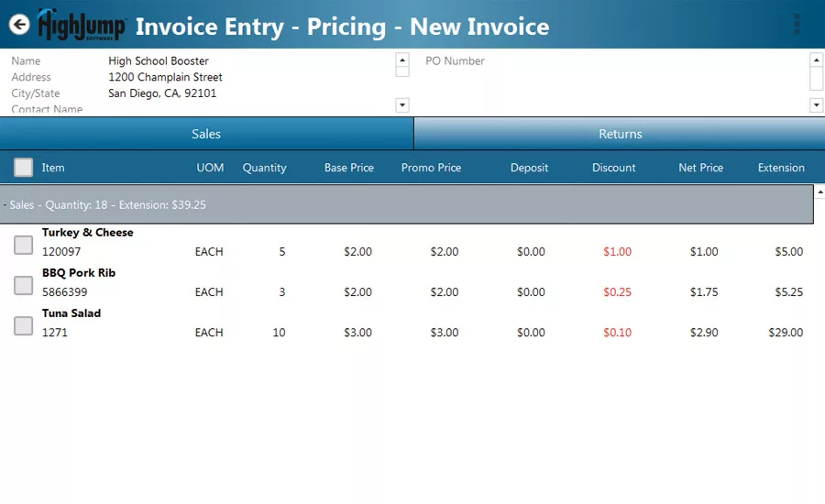Click item number 120097

[x=61, y=251]
